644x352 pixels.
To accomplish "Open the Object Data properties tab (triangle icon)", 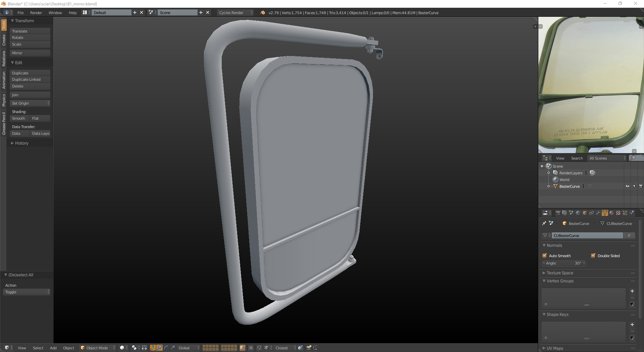I will pyautogui.click(x=605, y=213).
